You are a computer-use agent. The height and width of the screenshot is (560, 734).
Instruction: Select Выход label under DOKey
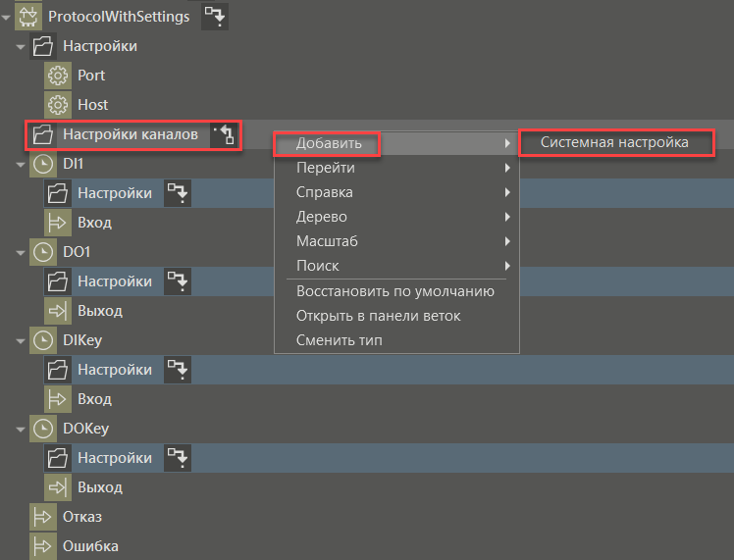[x=100, y=488]
